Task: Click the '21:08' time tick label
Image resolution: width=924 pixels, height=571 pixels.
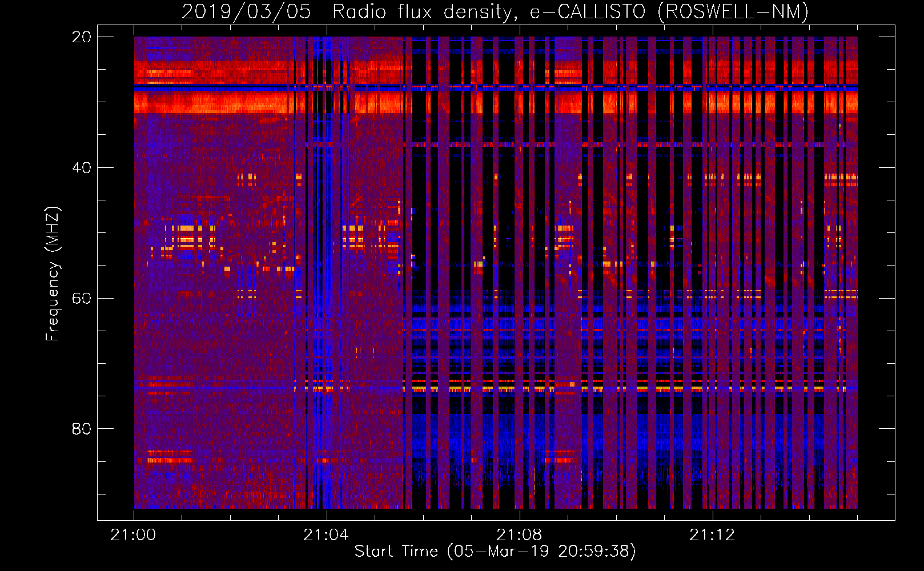Action: pos(519,535)
